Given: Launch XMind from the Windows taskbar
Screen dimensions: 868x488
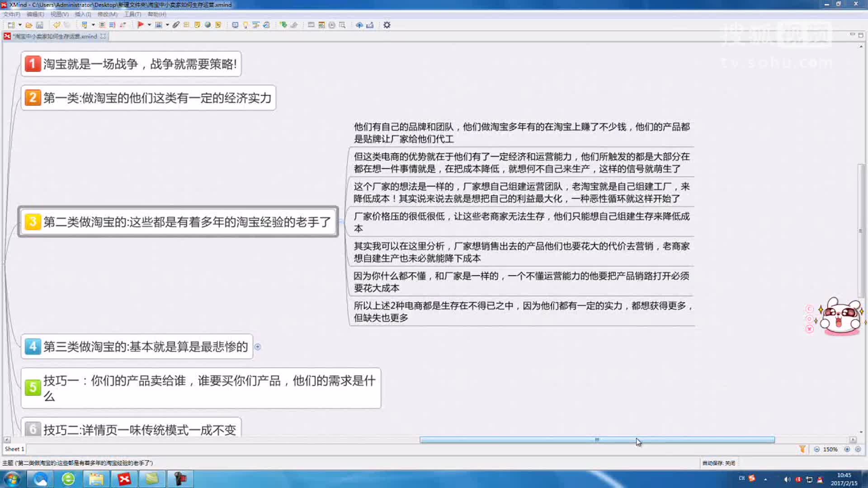Looking at the screenshot, I should [x=125, y=479].
